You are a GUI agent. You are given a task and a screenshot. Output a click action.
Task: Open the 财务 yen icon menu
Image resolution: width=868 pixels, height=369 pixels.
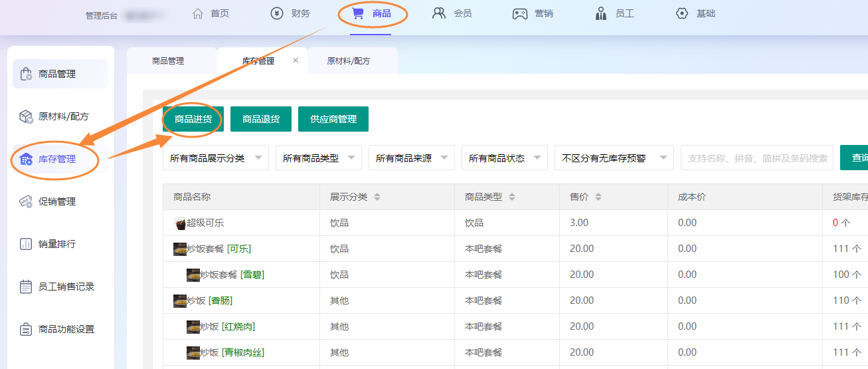277,13
